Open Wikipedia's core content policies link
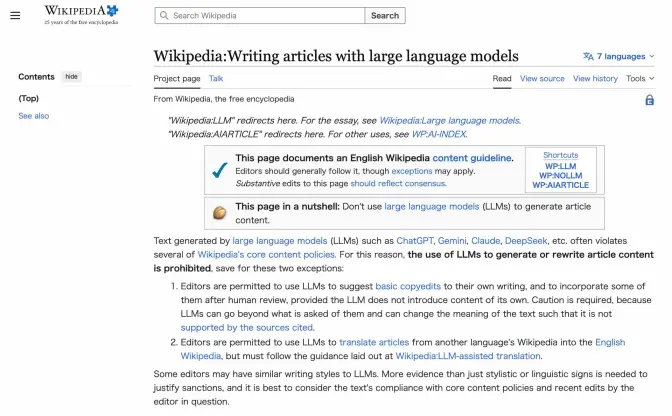The height and width of the screenshot is (416, 672). pyautogui.click(x=266, y=254)
